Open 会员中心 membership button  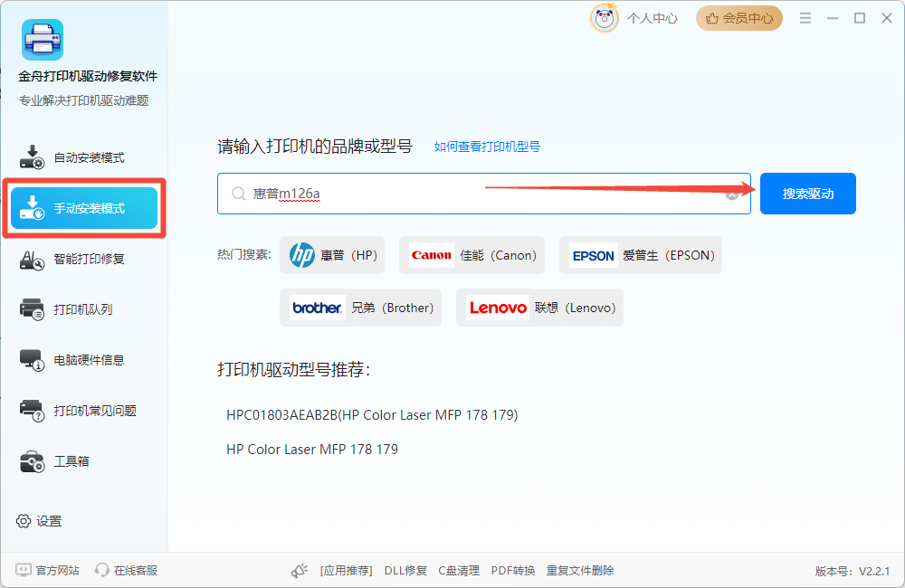point(739,18)
